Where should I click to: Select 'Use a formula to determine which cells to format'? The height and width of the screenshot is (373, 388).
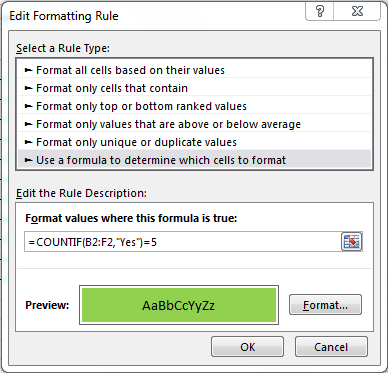pos(194,160)
